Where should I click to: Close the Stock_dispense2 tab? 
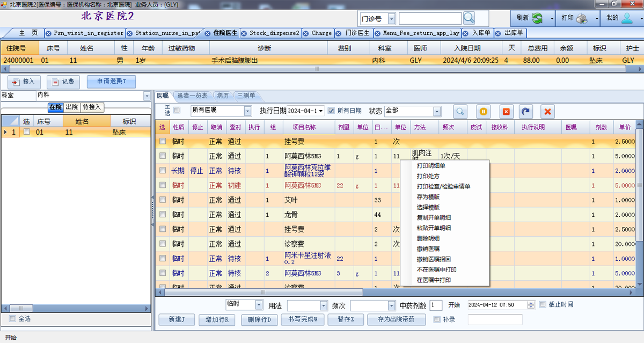pos(245,33)
